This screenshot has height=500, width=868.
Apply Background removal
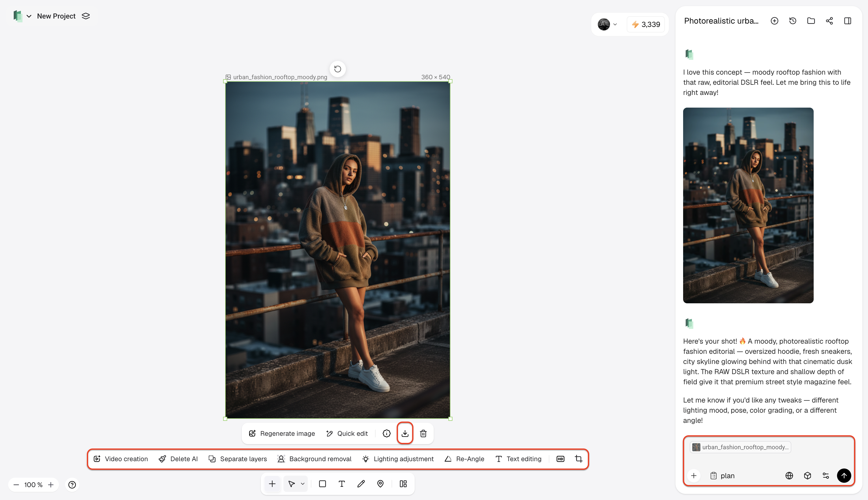point(314,459)
